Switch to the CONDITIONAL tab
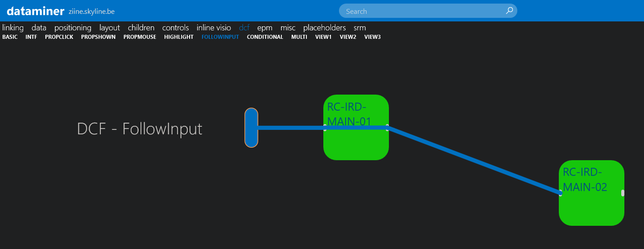This screenshot has height=249, width=644. point(265,37)
